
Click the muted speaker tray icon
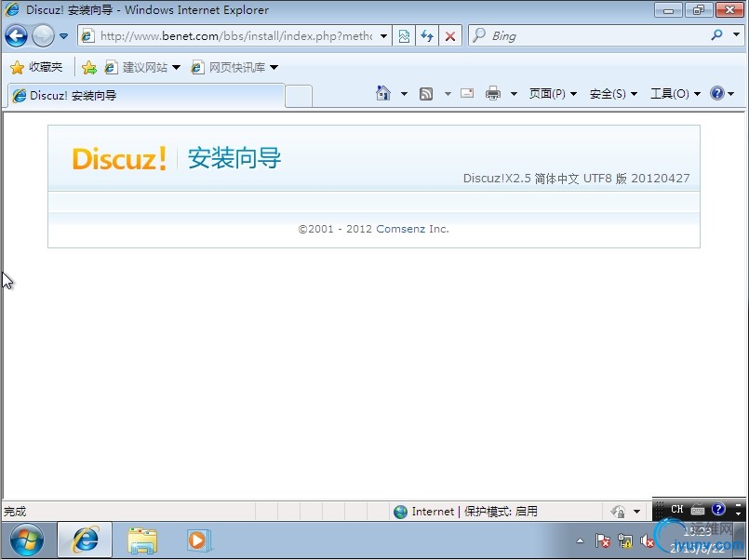click(x=648, y=540)
